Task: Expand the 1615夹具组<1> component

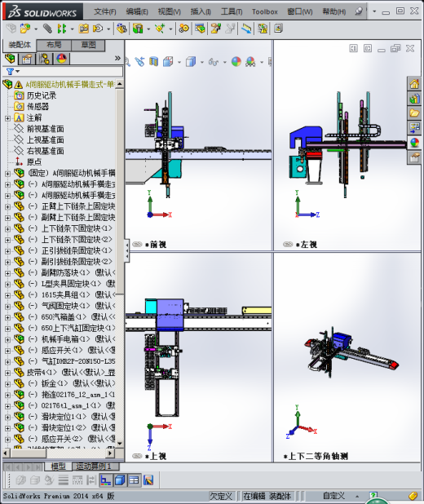Action: pyautogui.click(x=7, y=295)
